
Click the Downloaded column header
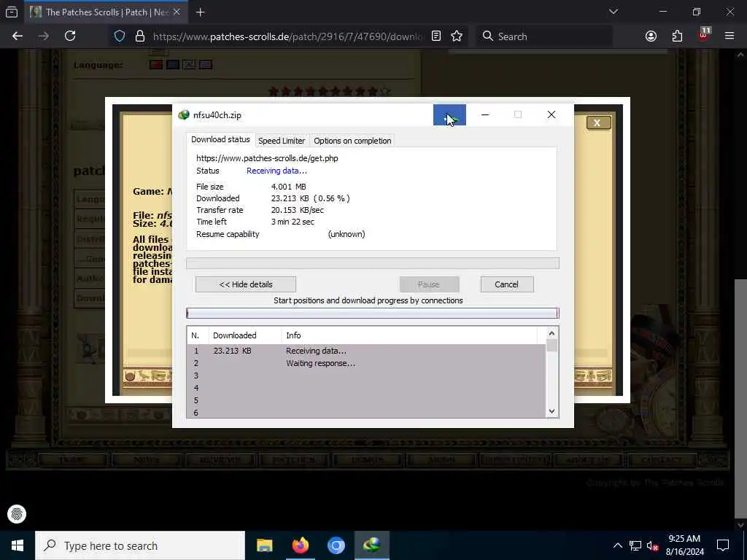[245, 335]
